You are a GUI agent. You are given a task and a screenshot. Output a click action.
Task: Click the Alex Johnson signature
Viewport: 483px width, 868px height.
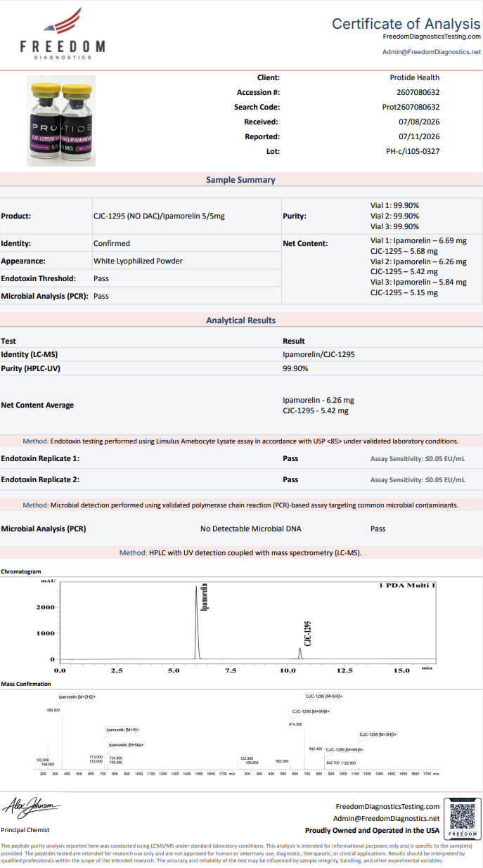tap(31, 807)
